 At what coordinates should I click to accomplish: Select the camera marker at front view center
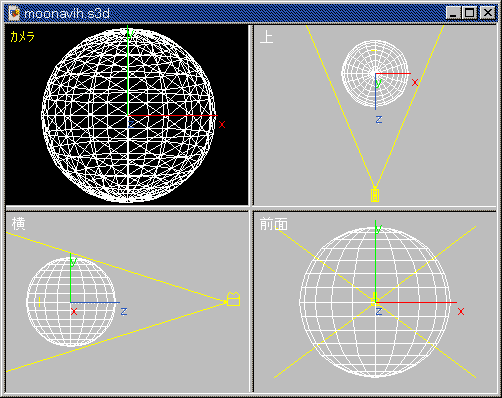click(375, 299)
